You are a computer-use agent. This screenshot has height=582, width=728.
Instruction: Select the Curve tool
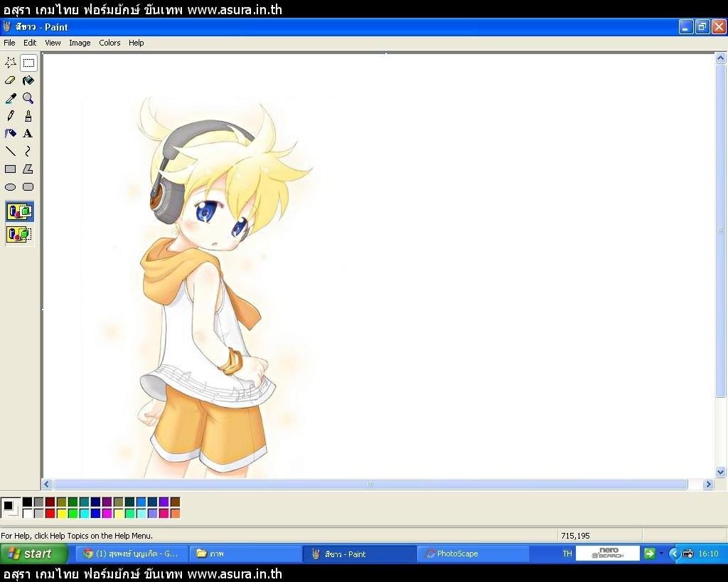point(28,152)
